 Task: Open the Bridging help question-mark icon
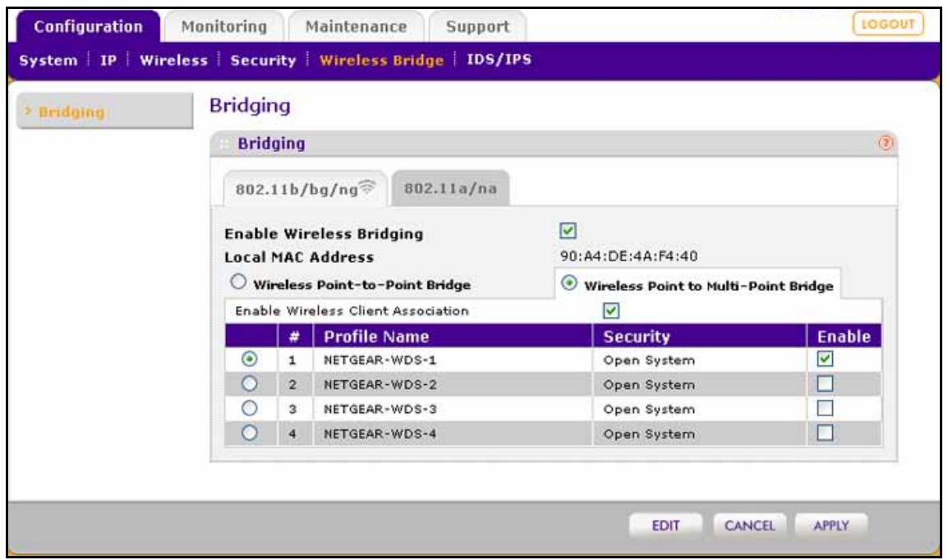point(886,143)
